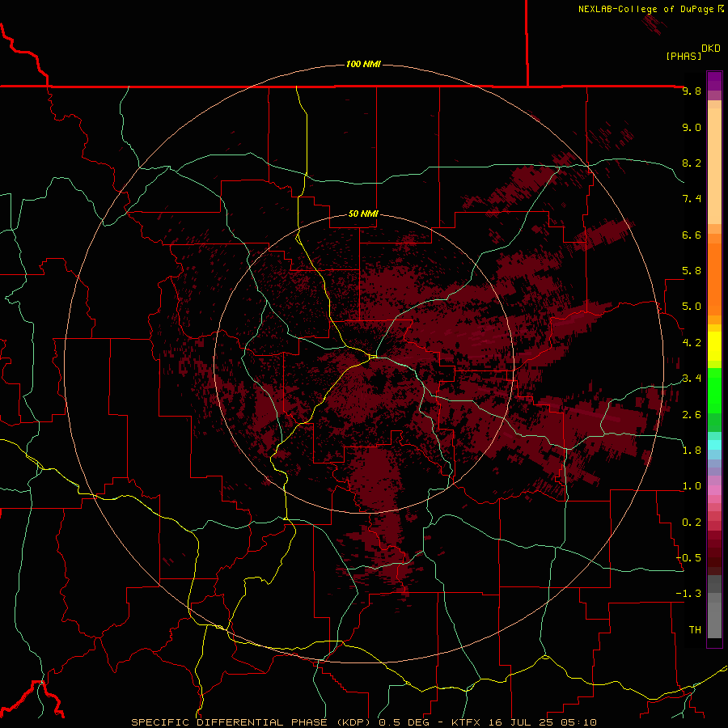Click the 9.0 color scale value
The image size is (728, 728).
tap(692, 127)
